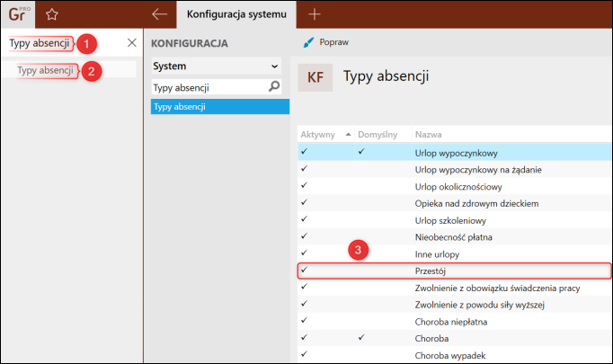Select row Inne urlopy
This screenshot has height=364, width=613.
[455, 254]
